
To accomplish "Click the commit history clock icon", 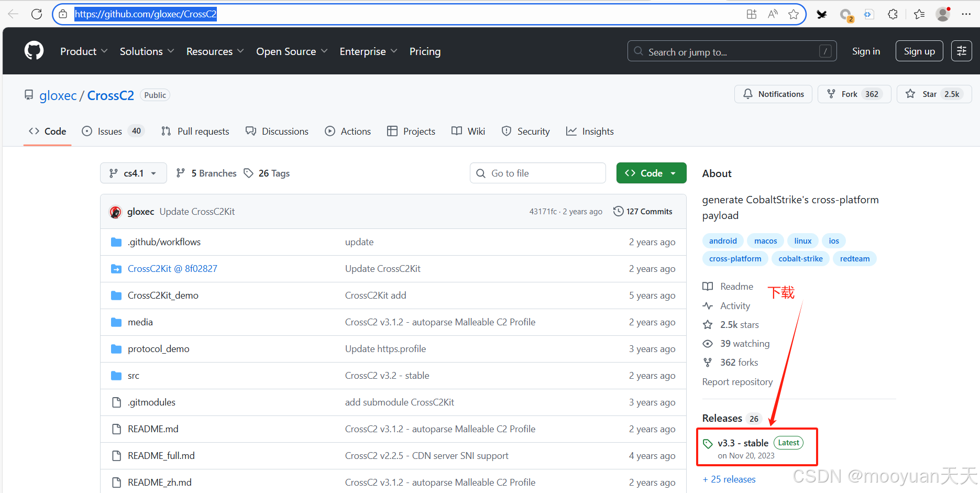I will (618, 211).
